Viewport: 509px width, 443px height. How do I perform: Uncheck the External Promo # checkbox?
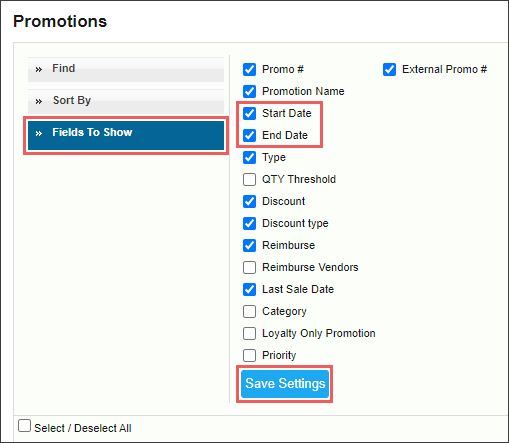(x=389, y=70)
